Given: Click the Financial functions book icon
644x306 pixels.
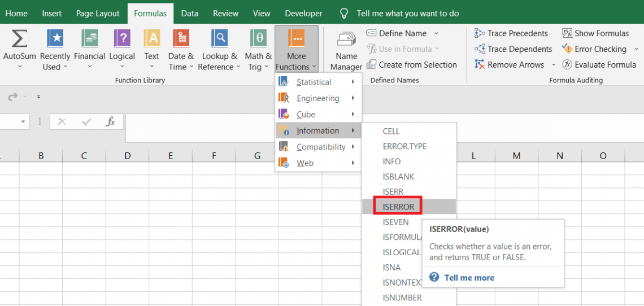Looking at the screenshot, I should coord(89,39).
